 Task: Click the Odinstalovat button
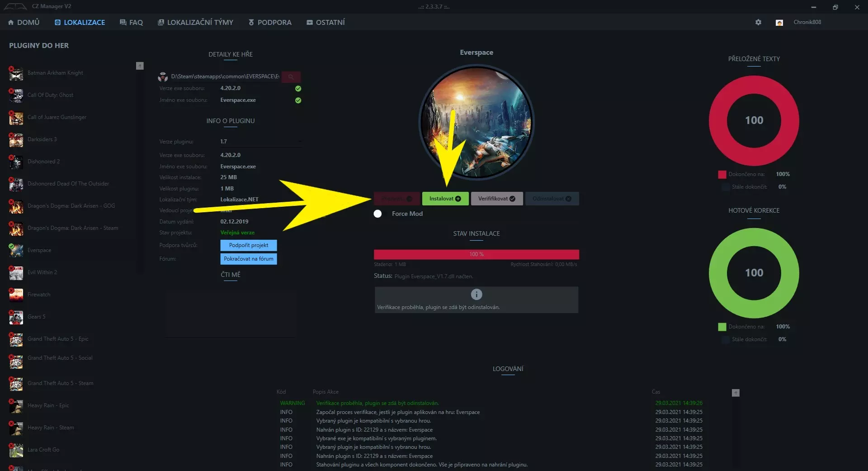[552, 199]
